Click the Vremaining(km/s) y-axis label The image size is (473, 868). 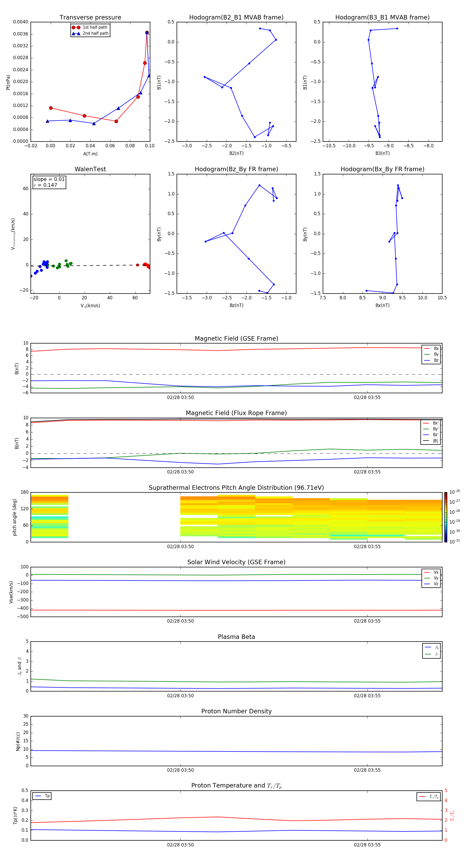point(13,234)
